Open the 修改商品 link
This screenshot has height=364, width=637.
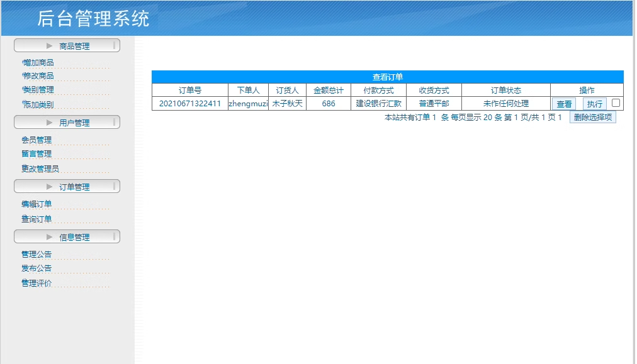(x=38, y=76)
